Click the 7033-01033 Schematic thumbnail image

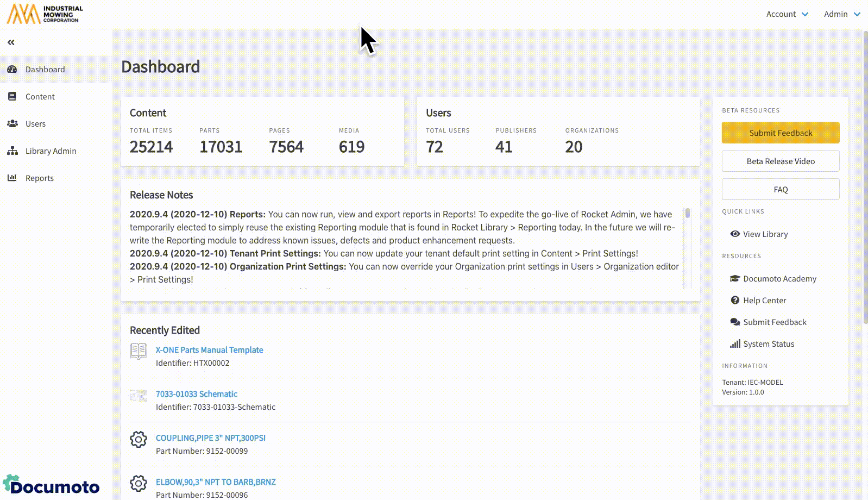point(139,396)
